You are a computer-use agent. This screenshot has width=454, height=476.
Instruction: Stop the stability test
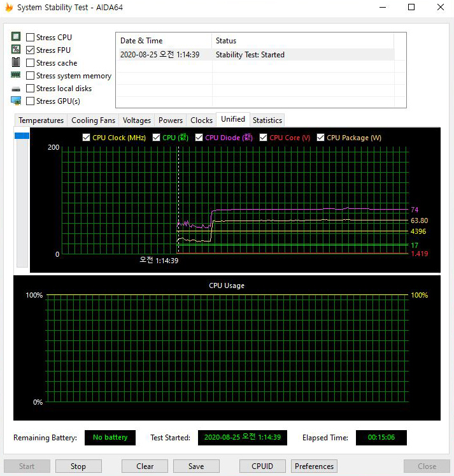(x=78, y=466)
